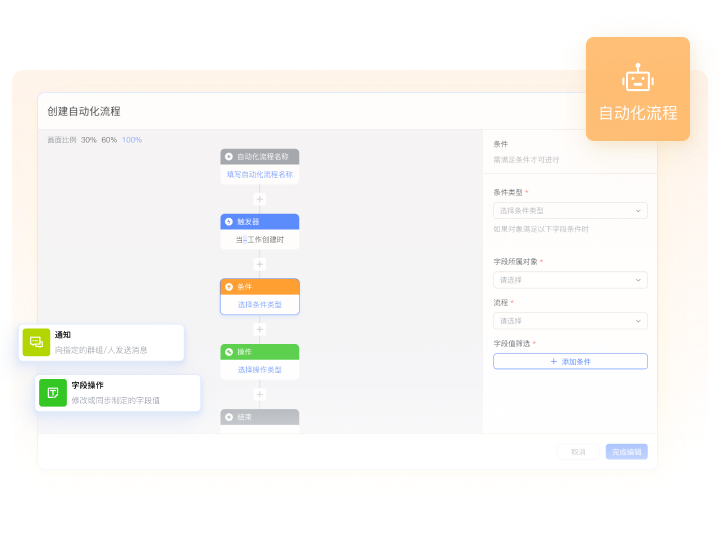Screen dimensions: 720x540
Task: Click the 完成编辑 button
Action: [x=627, y=452]
